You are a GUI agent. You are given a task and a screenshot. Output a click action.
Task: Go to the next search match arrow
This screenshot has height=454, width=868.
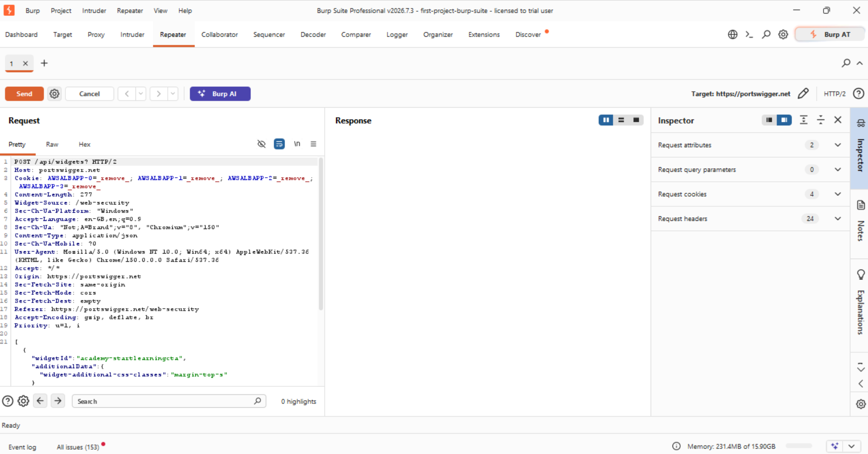coord(58,401)
